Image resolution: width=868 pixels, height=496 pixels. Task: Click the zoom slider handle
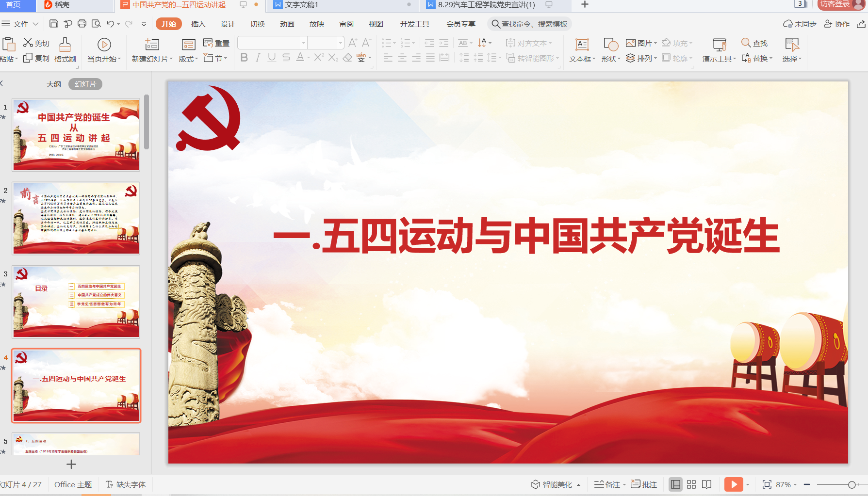click(x=852, y=485)
